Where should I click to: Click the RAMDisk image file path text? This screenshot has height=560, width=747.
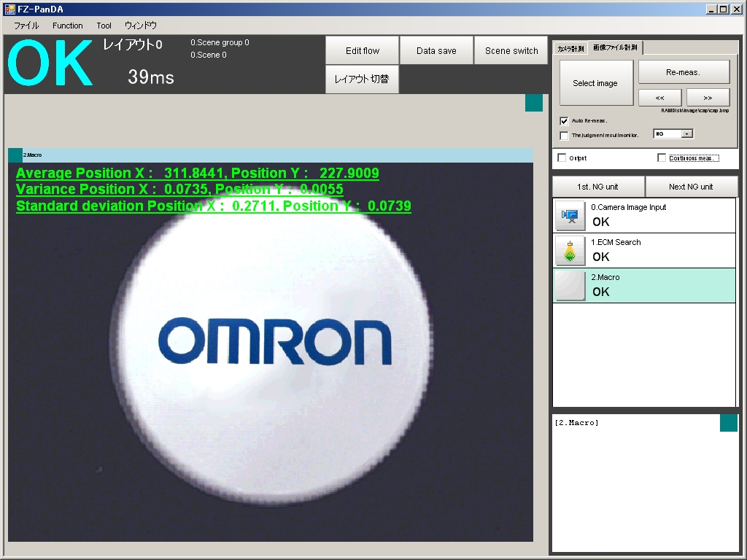coord(694,111)
